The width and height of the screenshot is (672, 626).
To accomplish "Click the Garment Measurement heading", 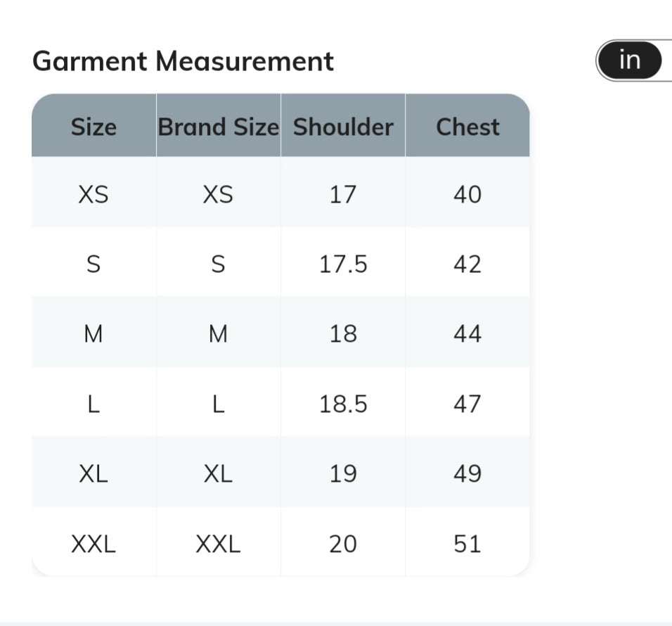I will coord(183,61).
